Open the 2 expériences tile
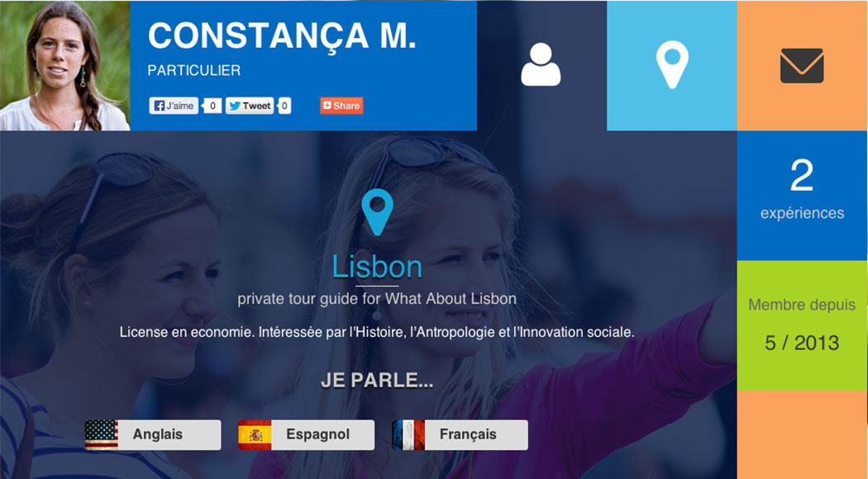Image resolution: width=868 pixels, height=479 pixels. (802, 195)
